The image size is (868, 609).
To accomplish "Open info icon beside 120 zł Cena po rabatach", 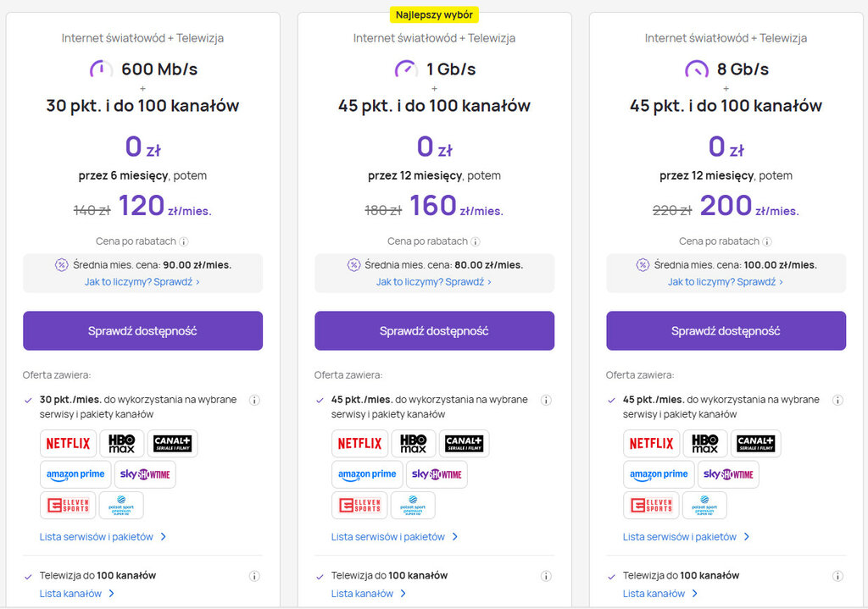I will point(184,241).
